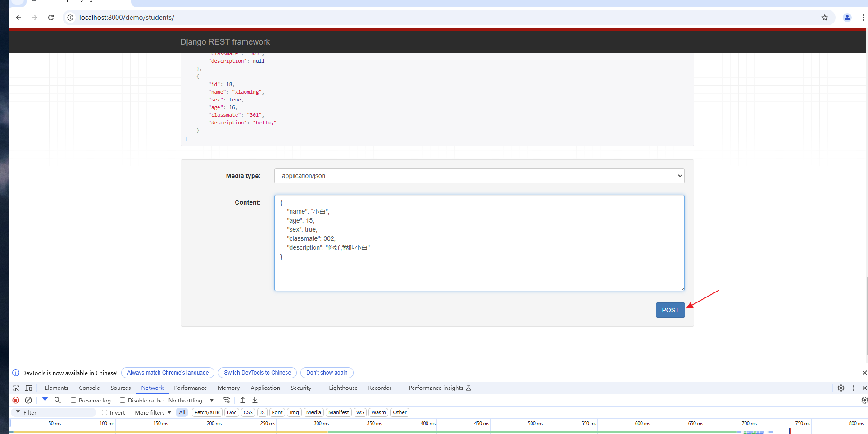Image resolution: width=868 pixels, height=434 pixels.
Task: Filter requests by JS type
Action: pyautogui.click(x=262, y=412)
